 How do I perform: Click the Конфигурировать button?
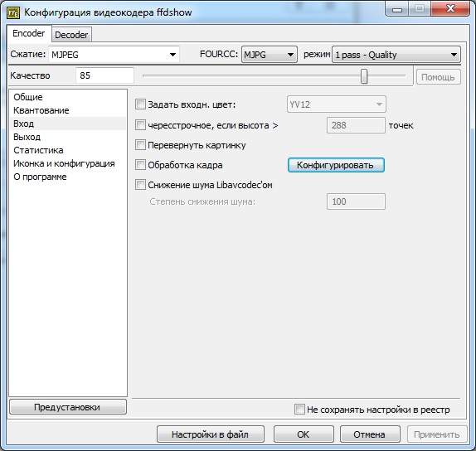click(x=336, y=165)
